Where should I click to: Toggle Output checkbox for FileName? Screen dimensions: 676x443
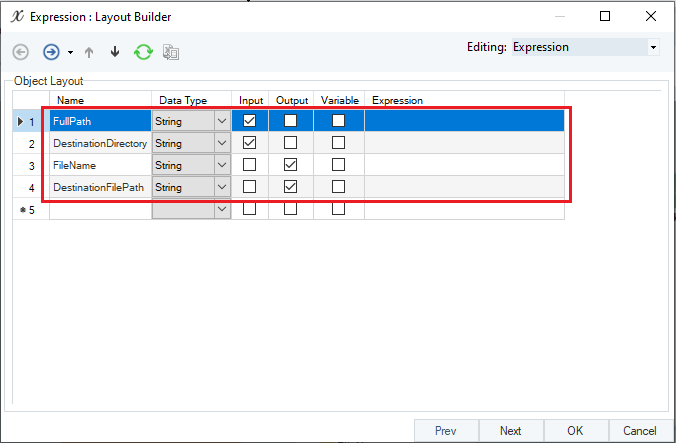(x=291, y=165)
